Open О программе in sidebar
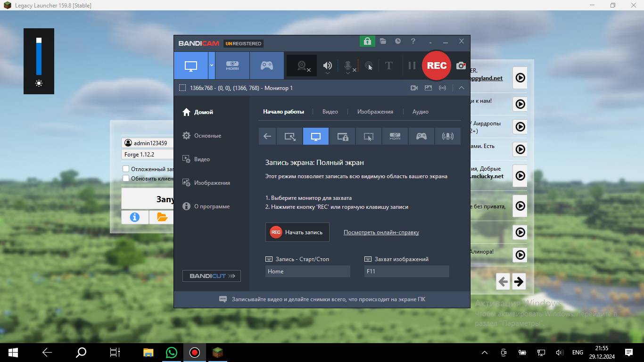Viewport: 644px width, 362px height. click(206, 206)
